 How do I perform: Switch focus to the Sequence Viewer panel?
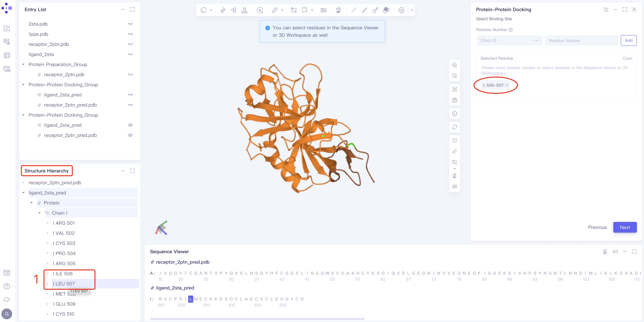169,252
